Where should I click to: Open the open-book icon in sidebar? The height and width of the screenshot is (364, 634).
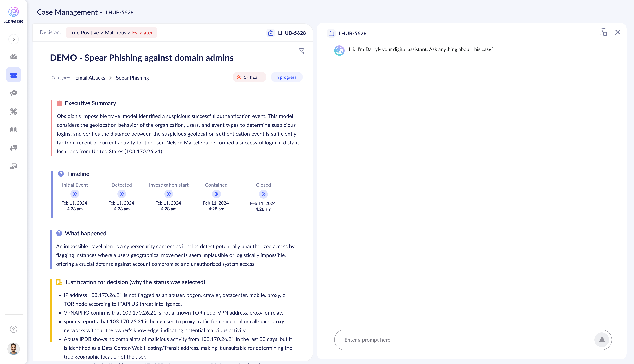[x=14, y=130]
